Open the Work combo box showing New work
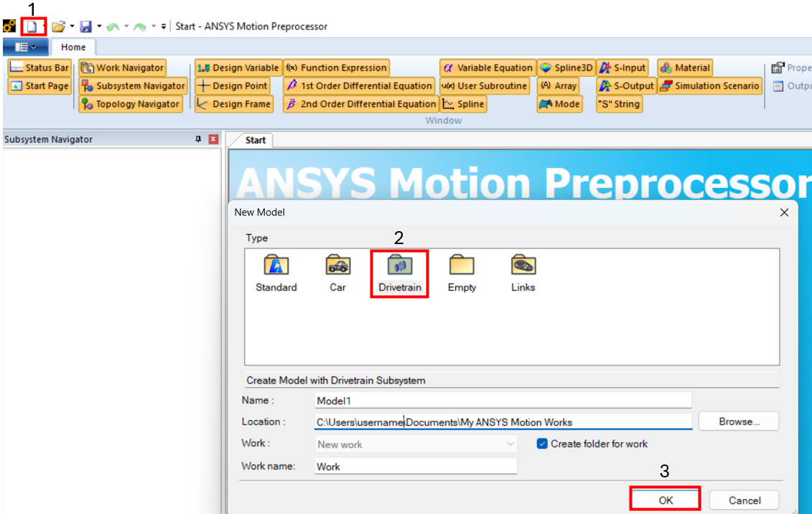Viewport: 812px width, 514px height. click(415, 444)
